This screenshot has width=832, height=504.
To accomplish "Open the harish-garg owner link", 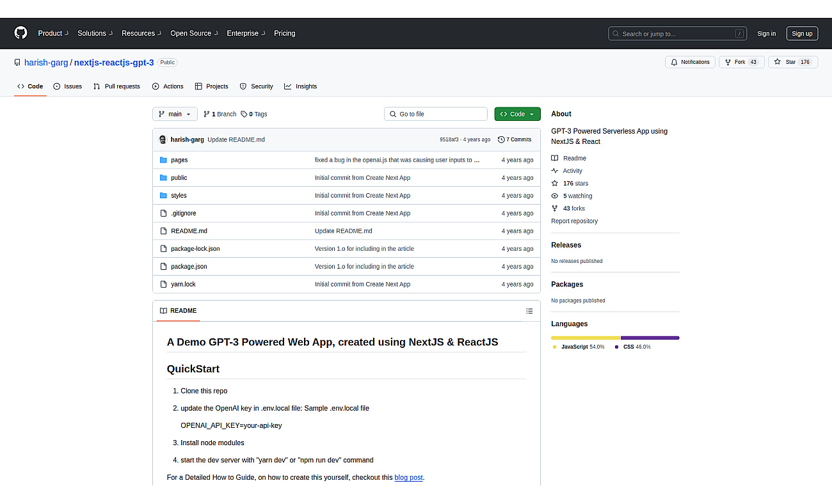I will pyautogui.click(x=46, y=63).
